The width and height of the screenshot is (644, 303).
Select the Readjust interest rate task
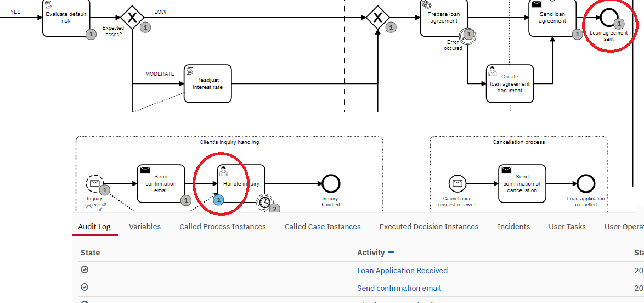pos(207,83)
